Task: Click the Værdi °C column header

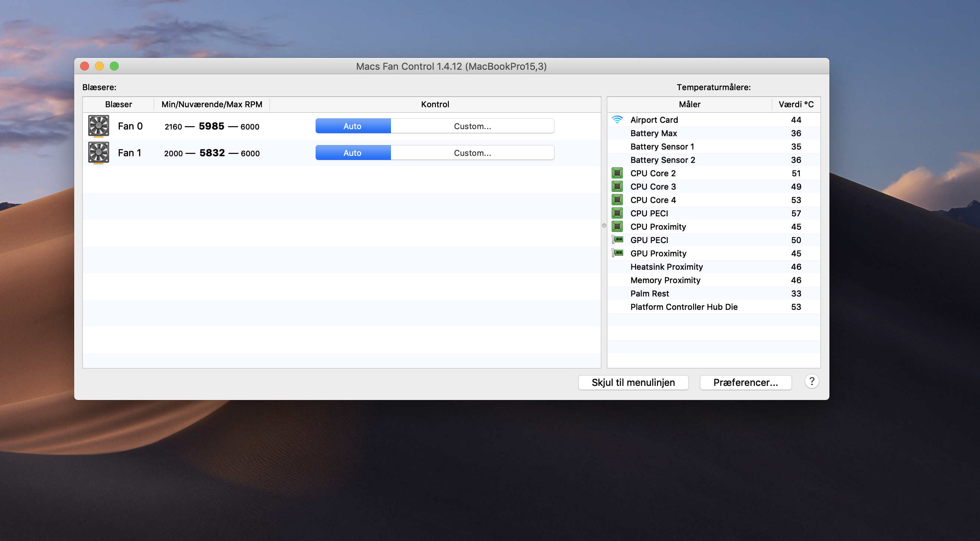Action: (x=796, y=104)
